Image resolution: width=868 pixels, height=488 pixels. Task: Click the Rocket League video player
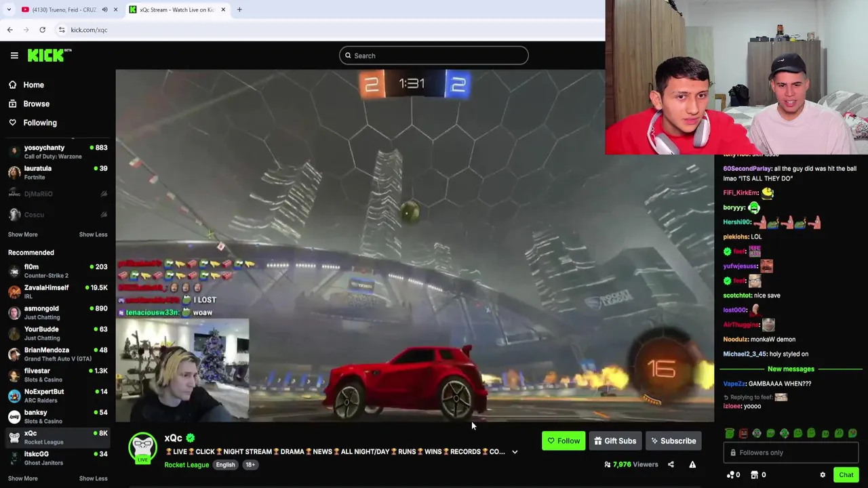click(x=414, y=245)
